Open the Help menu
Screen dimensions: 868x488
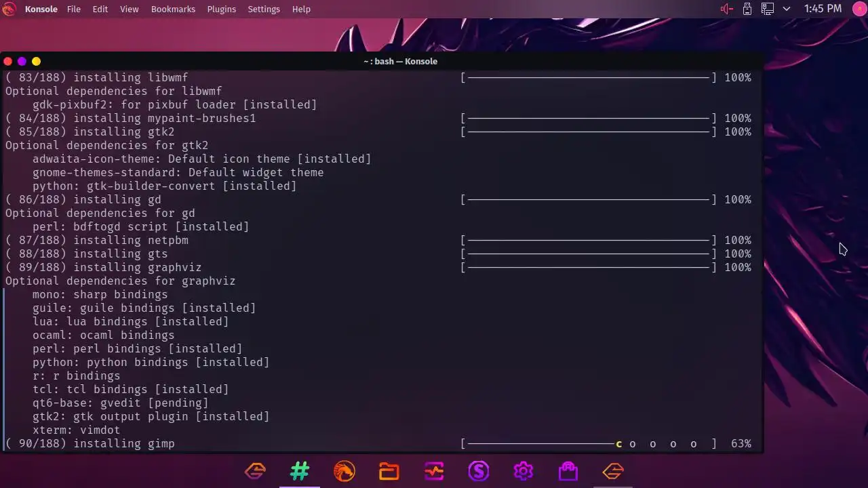[301, 9]
